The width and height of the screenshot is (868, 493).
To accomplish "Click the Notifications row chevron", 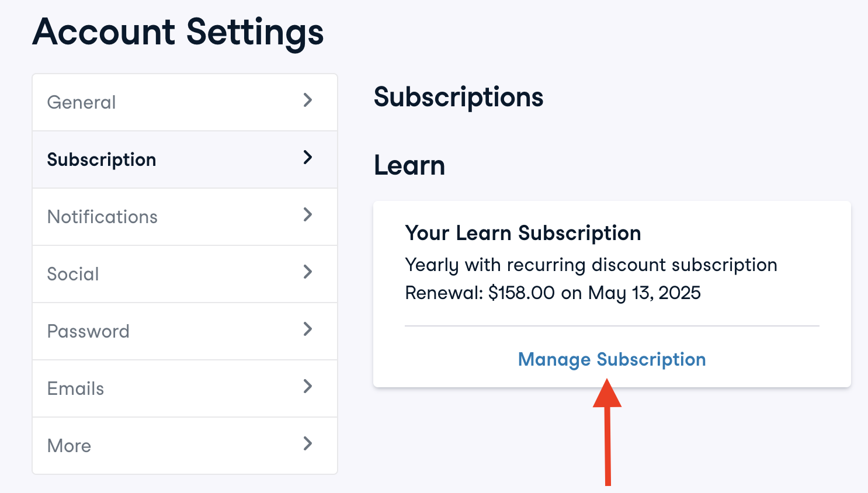I will coord(308,215).
